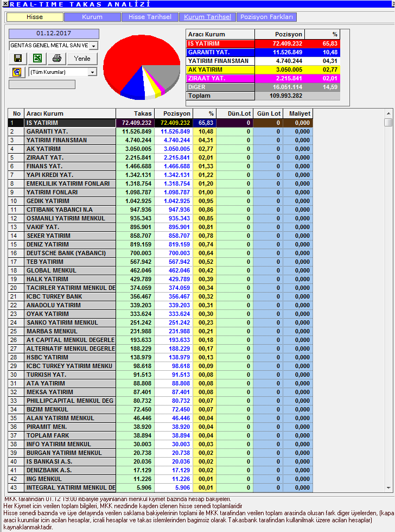
Task: Click the table scrollbar thumb
Action: pyautogui.click(x=388, y=122)
